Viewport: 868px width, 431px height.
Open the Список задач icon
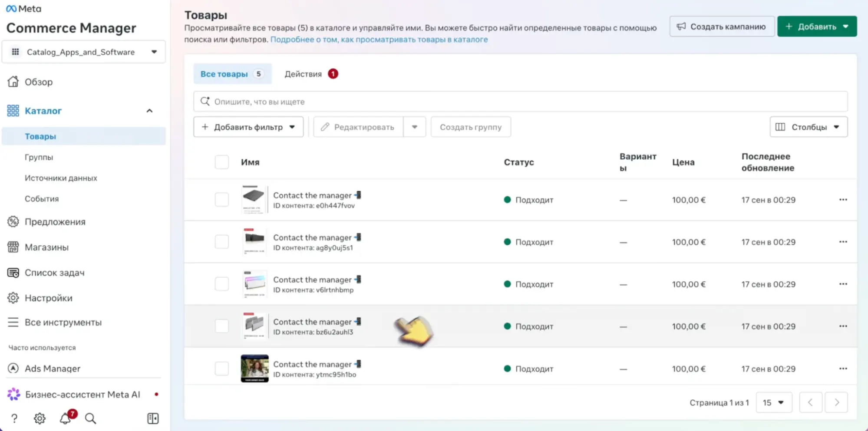coord(13,273)
